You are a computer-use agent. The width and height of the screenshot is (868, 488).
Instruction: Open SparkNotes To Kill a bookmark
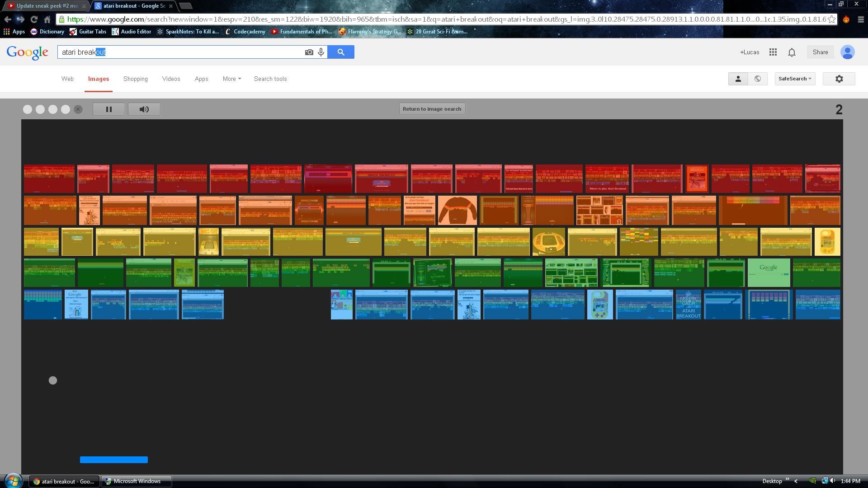188,32
